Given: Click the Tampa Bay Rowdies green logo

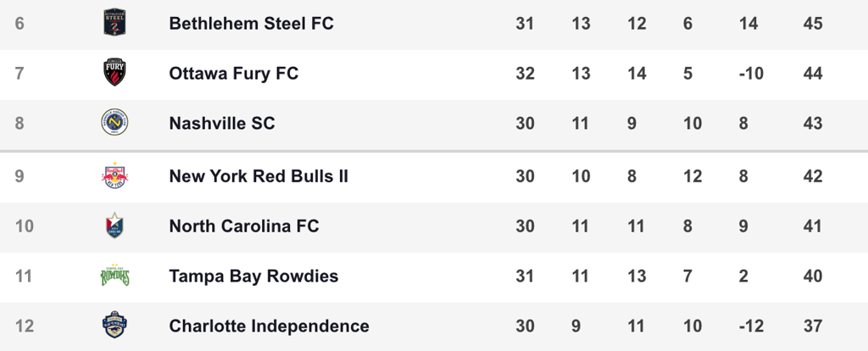Looking at the screenshot, I should coord(114,276).
